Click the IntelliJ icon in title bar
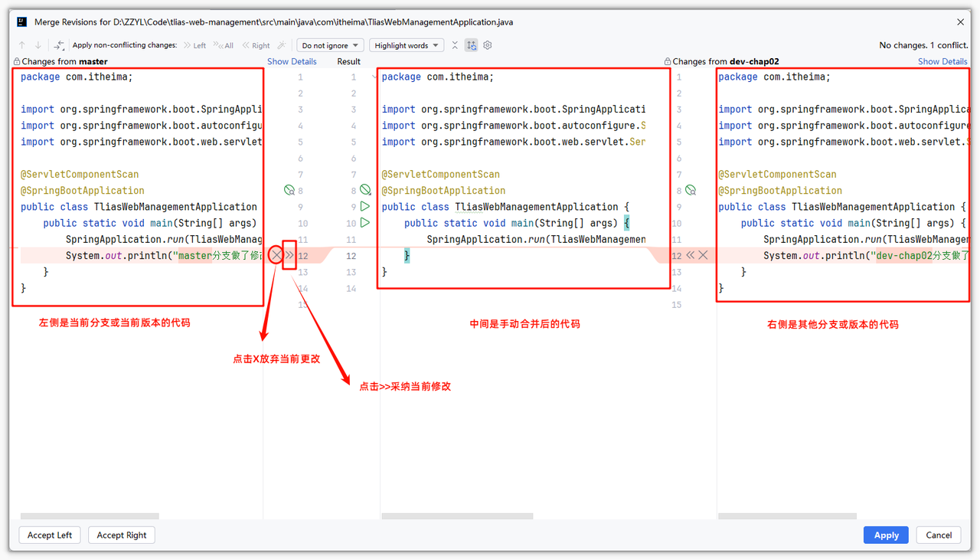The height and width of the screenshot is (560, 980). pos(21,22)
